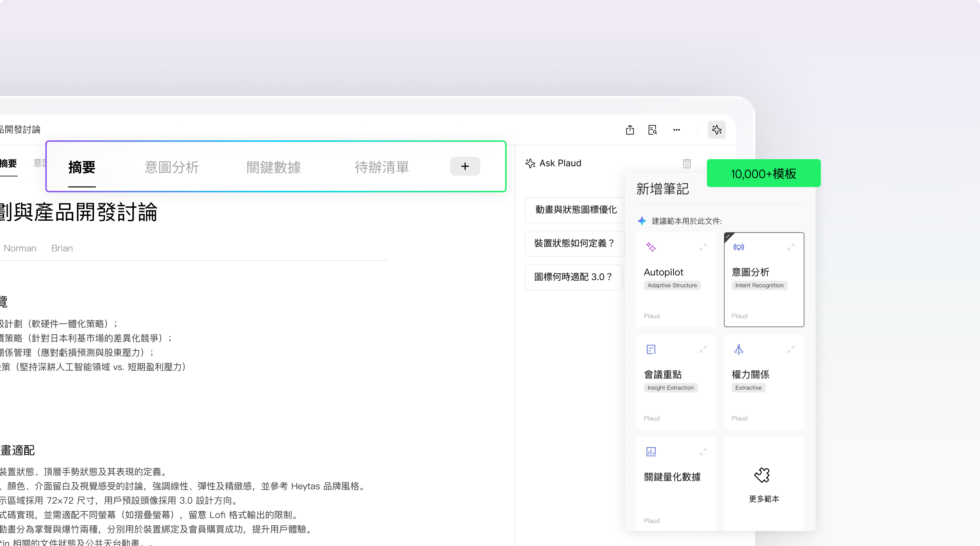The height and width of the screenshot is (546, 980).
Task: Click the 更多範本 puzzle icon
Action: point(762,475)
